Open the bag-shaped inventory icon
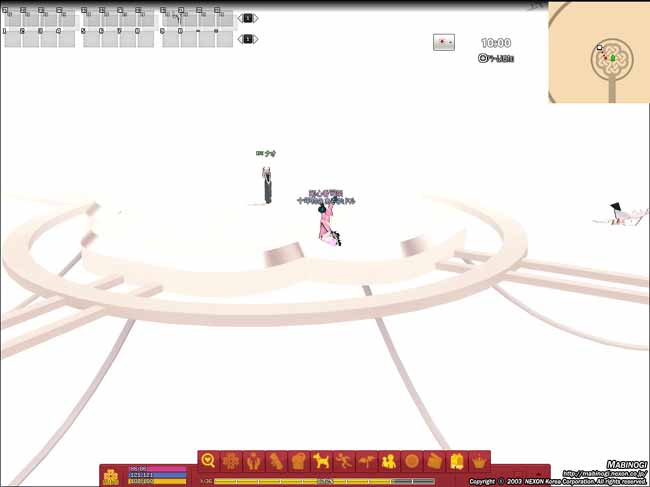This screenshot has height=487, width=650. 299,461
